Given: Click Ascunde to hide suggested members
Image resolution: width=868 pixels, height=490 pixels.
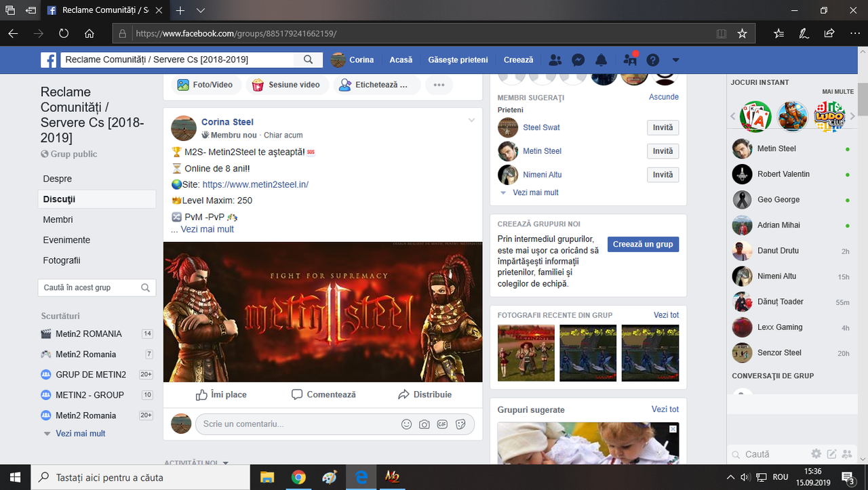Looking at the screenshot, I should [664, 97].
